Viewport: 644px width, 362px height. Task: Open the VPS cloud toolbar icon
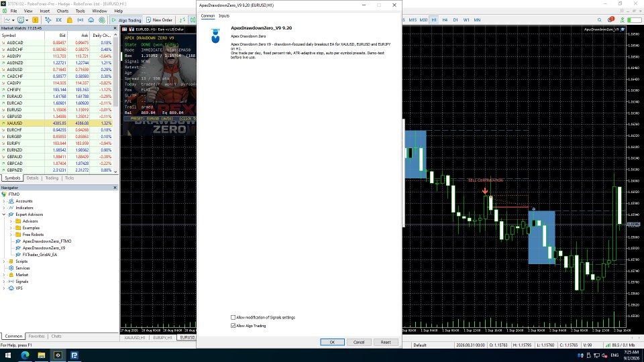click(91, 19)
